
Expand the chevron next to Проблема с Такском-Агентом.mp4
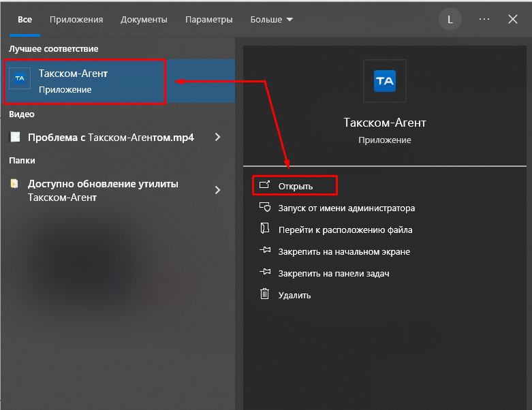[218, 137]
